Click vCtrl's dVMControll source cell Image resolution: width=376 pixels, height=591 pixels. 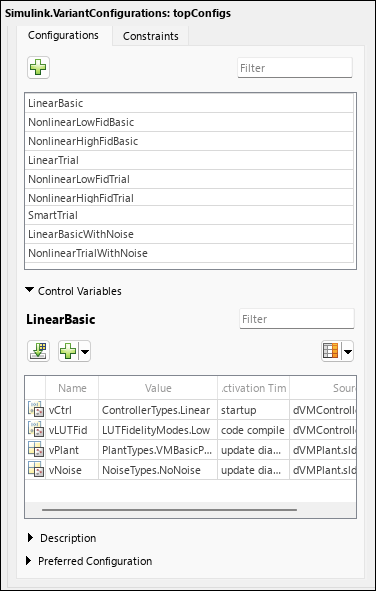pos(323,410)
